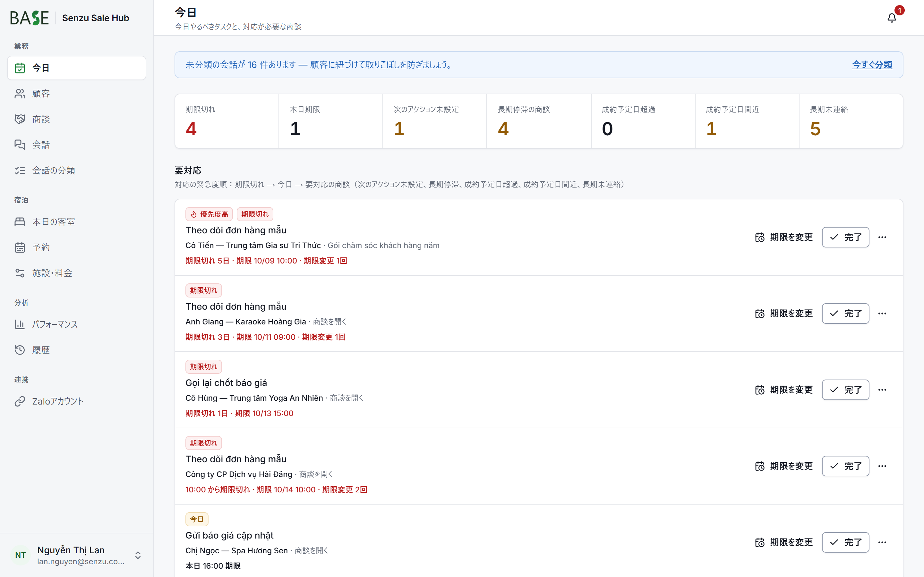
Task: Expand the Nguyễn Thị Lan account switcher
Action: tap(77, 555)
